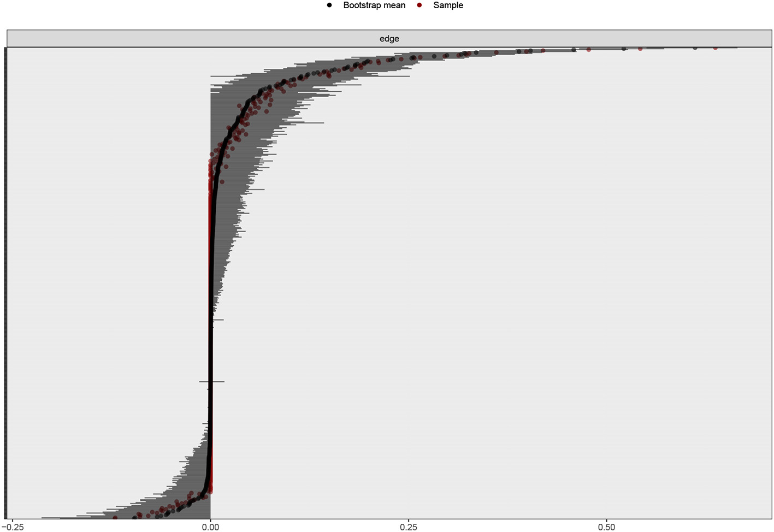Select the "Bootstrap mean" legend label
Viewport: 774px width, 532px height.
click(374, 5)
